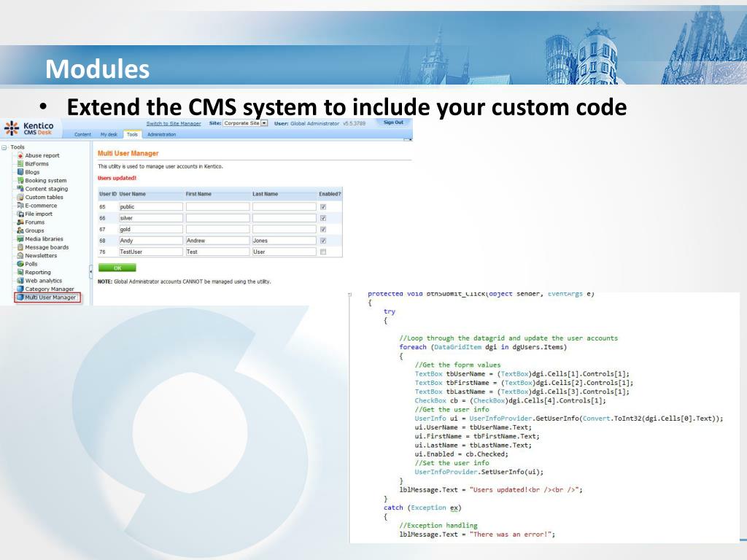Click the empty First Name field for public

click(x=217, y=206)
